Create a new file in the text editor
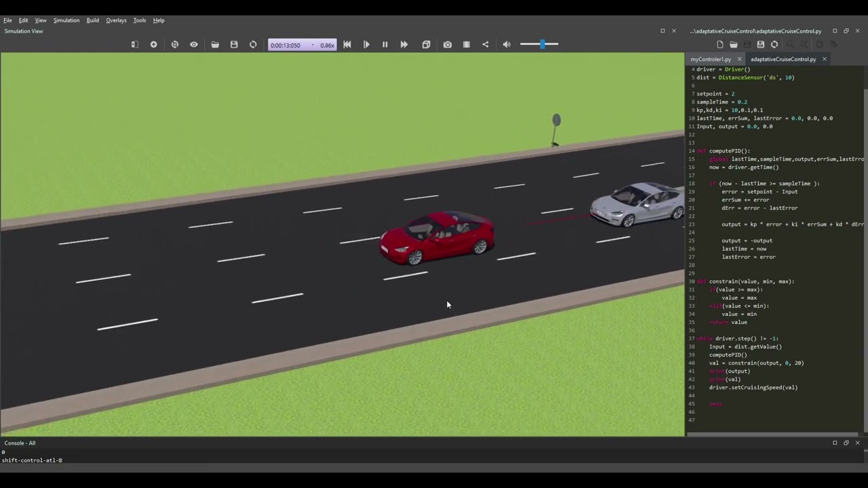Viewport: 868px width, 488px height. [720, 44]
